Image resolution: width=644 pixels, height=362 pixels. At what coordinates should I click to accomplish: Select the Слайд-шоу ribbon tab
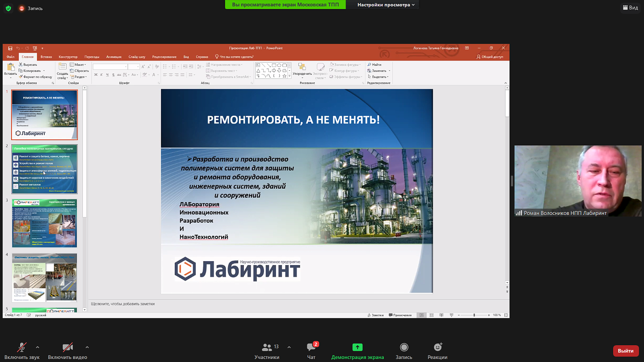coord(137,57)
